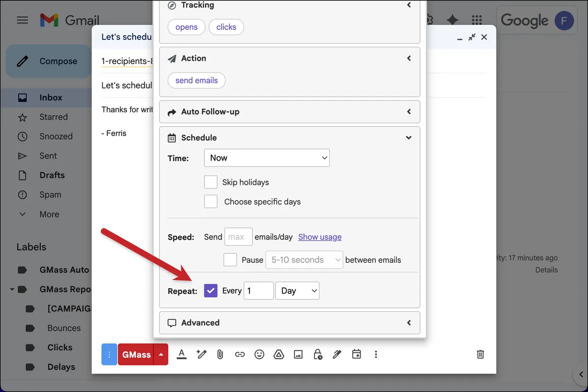Click the Repeat Every number field

coord(259,291)
